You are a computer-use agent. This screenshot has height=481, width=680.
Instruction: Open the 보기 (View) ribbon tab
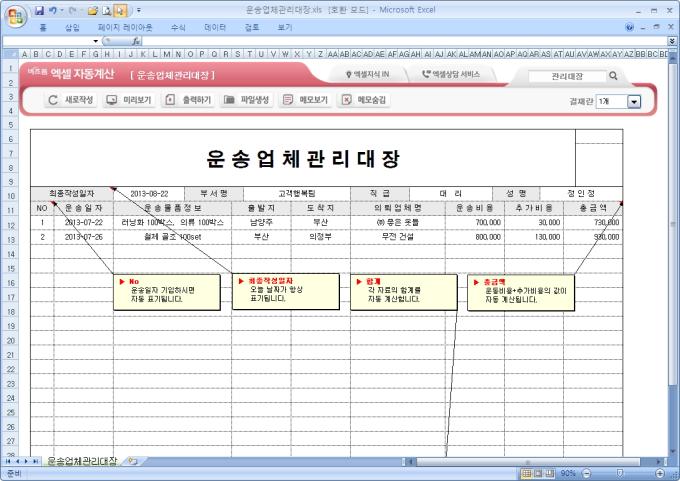click(284, 28)
